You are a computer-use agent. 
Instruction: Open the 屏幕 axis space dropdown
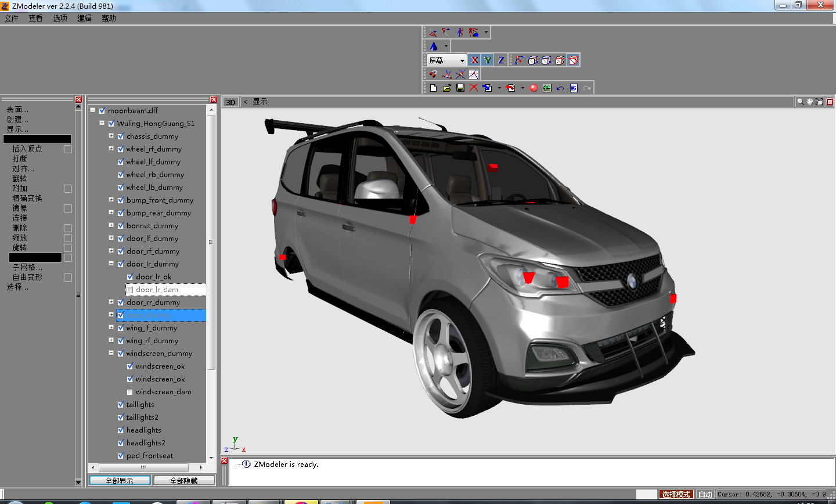point(462,60)
